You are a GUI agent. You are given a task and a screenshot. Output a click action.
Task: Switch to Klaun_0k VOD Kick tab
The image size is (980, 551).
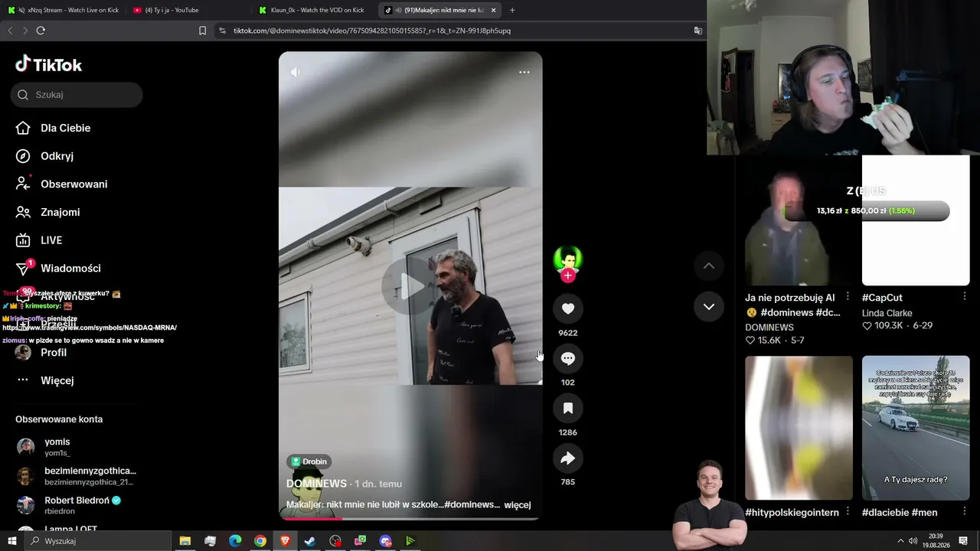[314, 10]
